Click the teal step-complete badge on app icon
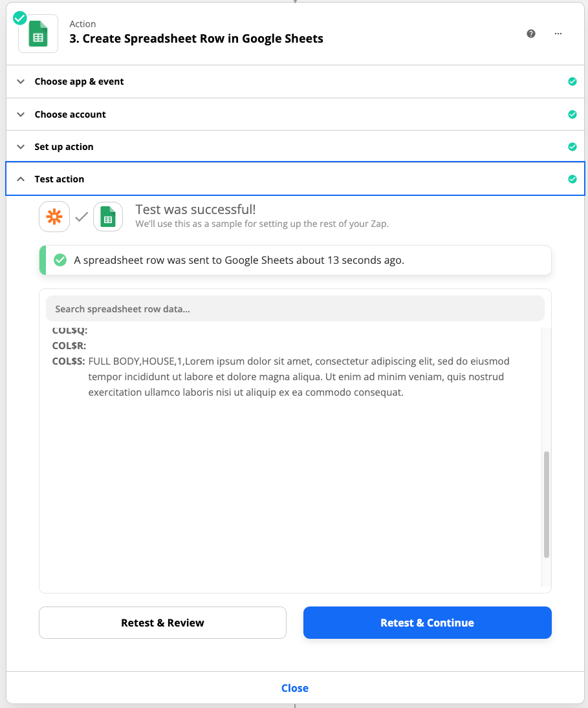 pyautogui.click(x=19, y=18)
